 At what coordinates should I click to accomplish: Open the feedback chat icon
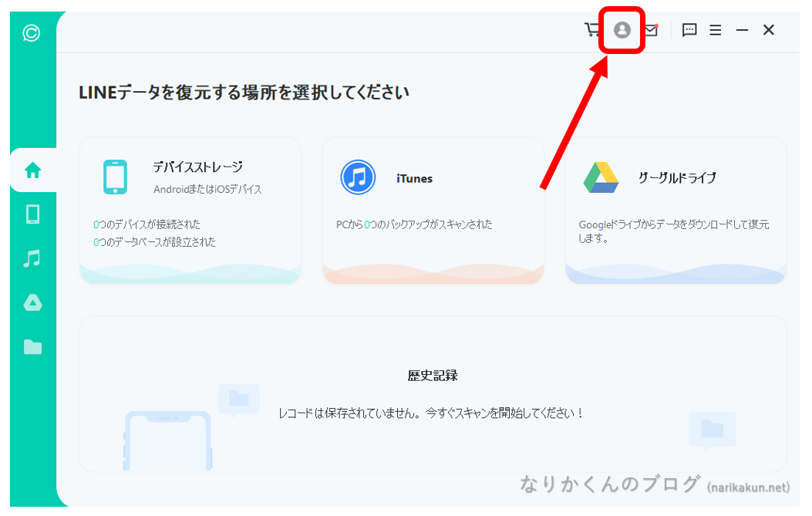pos(689,30)
